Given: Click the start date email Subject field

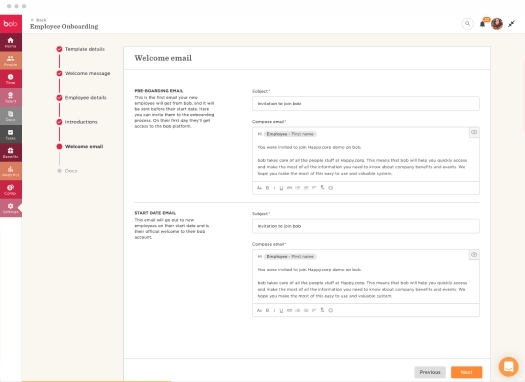Looking at the screenshot, I should [x=366, y=226].
